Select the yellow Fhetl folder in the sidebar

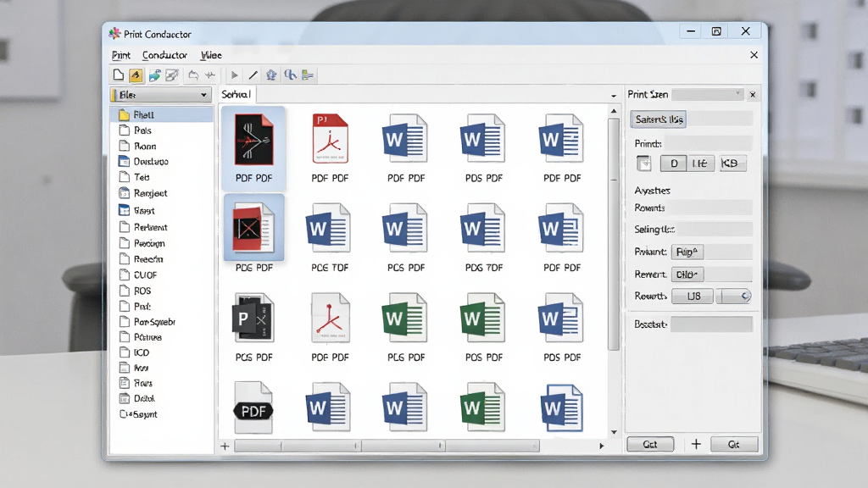tap(162, 114)
